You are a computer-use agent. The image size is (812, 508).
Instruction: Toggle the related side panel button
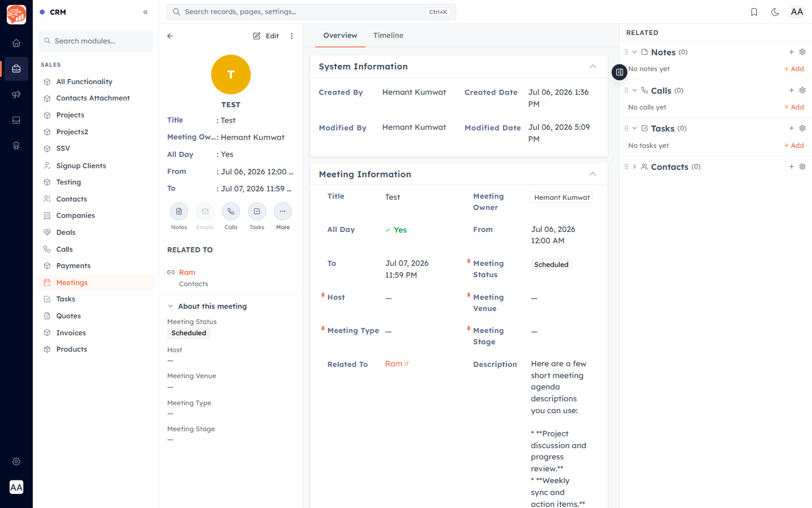[x=619, y=72]
